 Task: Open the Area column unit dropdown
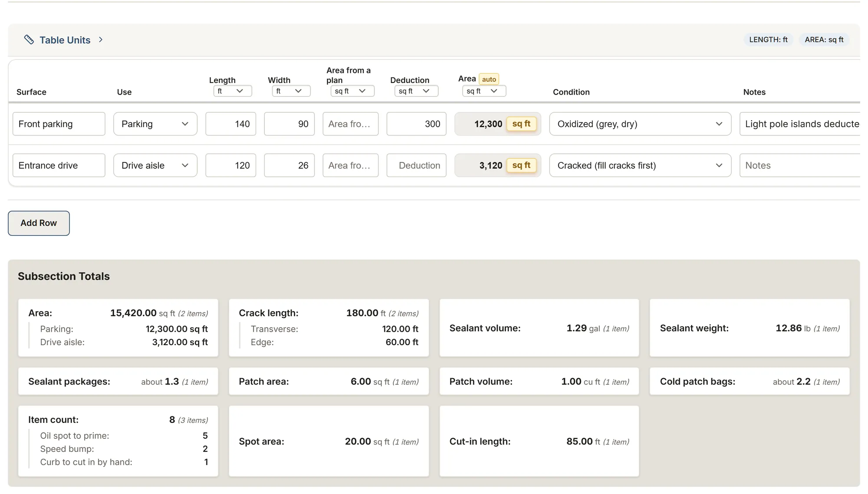point(484,91)
